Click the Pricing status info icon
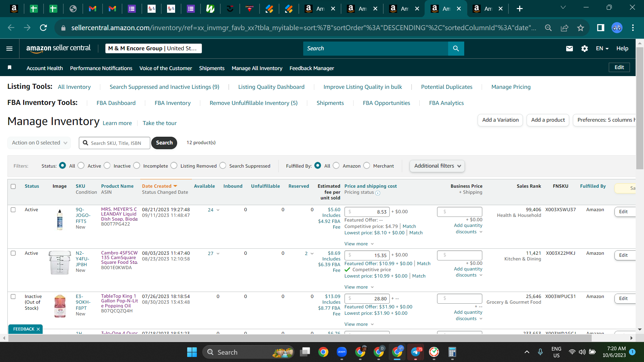This screenshot has width=644, height=362. coord(378,193)
